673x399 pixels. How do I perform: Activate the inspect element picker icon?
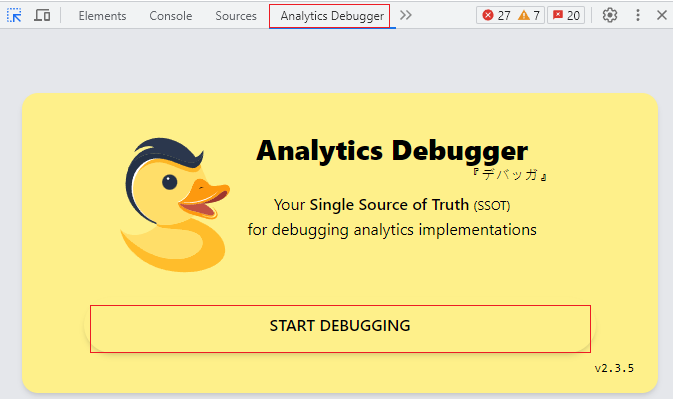pyautogui.click(x=14, y=15)
